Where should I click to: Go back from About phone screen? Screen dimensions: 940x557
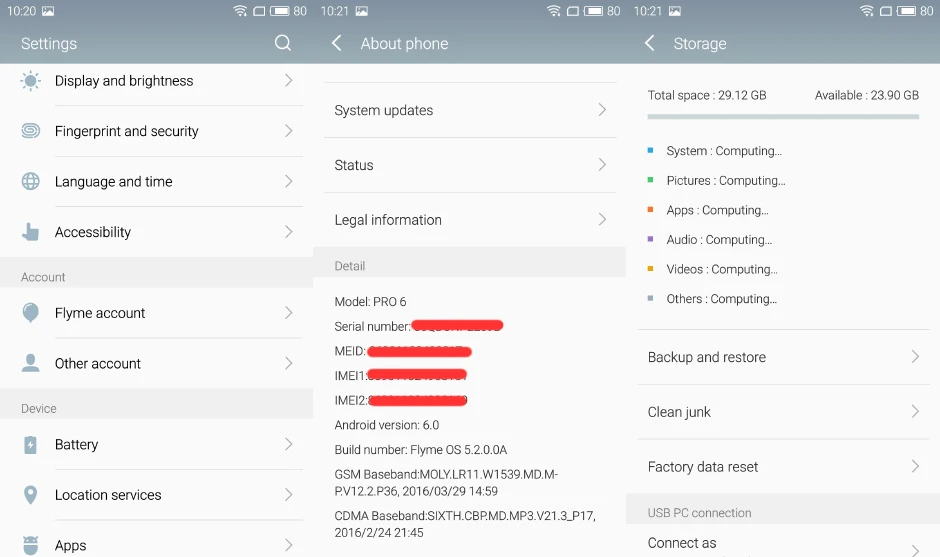pos(337,43)
